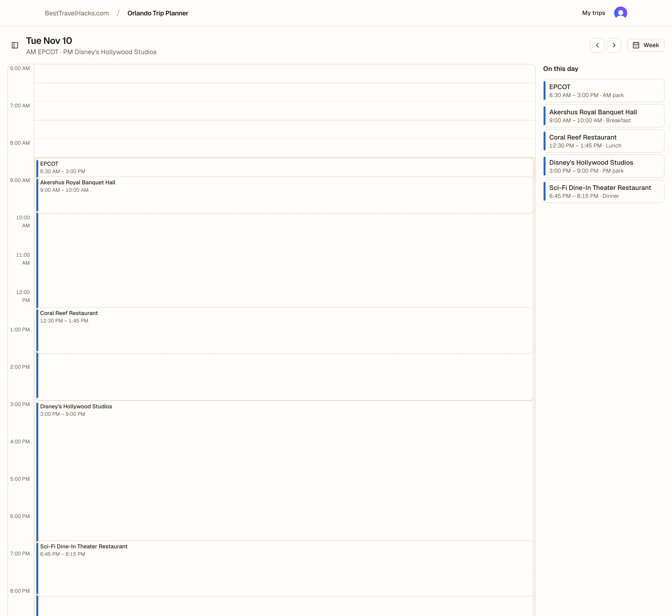Open My trips link

pyautogui.click(x=593, y=13)
